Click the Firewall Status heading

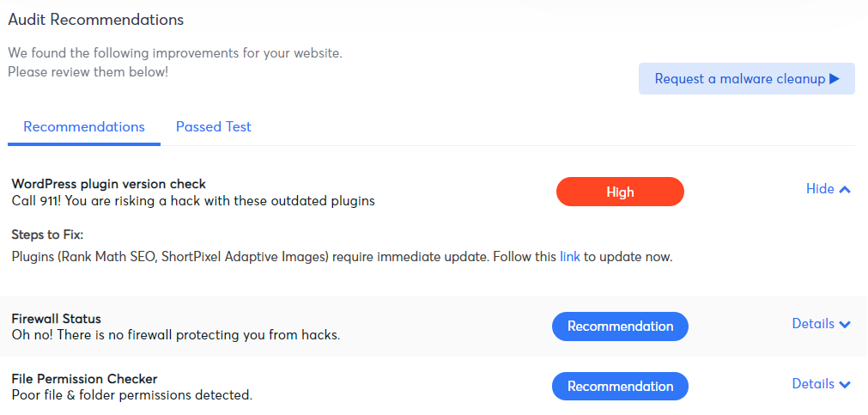(57, 319)
